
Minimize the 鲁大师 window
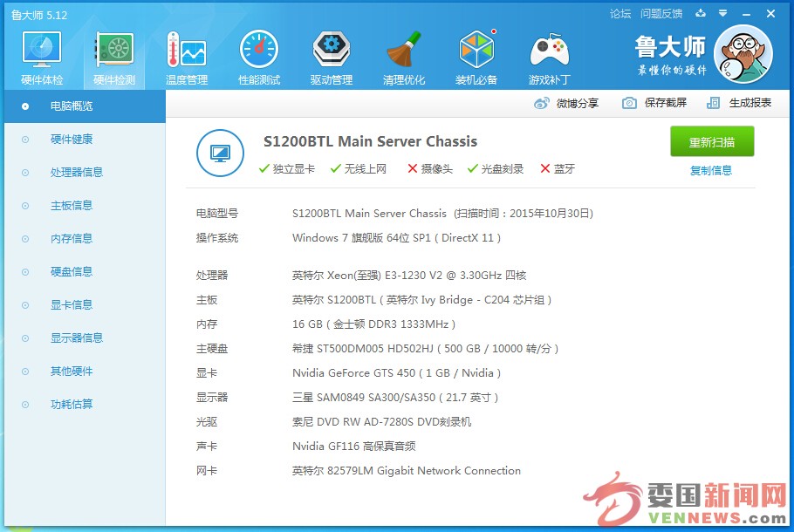(746, 14)
